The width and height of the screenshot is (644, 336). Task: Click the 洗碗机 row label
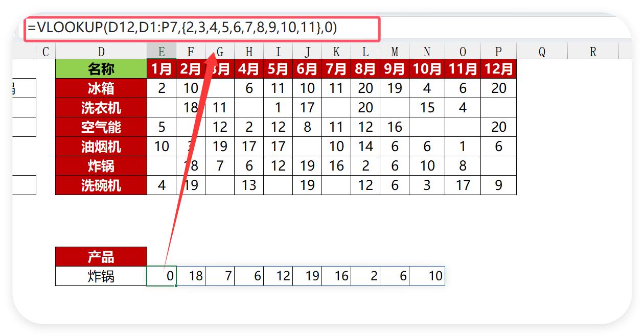[101, 185]
